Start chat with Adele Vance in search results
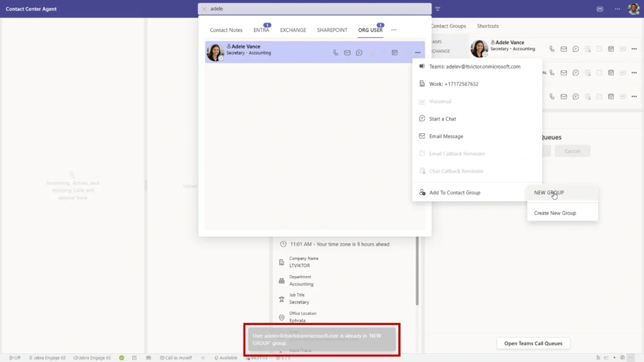The image size is (644, 362). click(x=359, y=53)
